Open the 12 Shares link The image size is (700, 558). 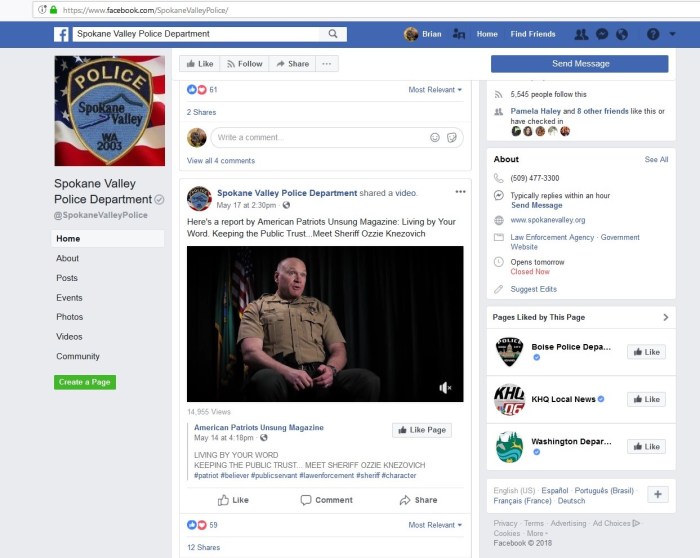204,547
